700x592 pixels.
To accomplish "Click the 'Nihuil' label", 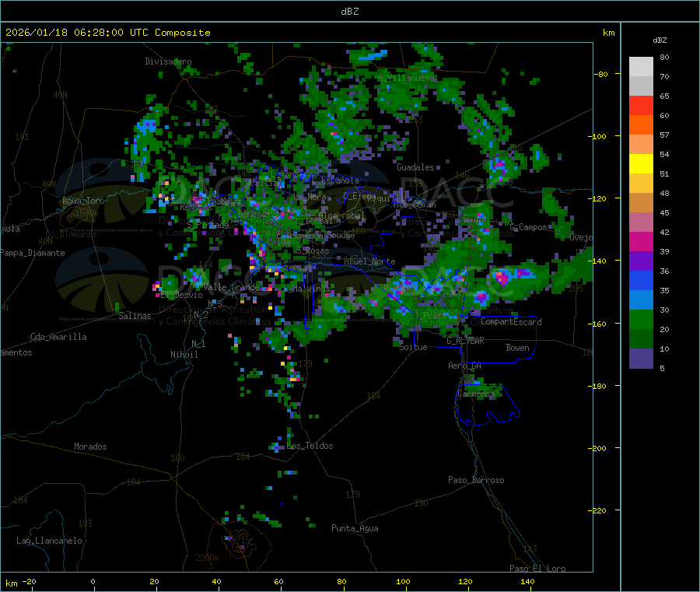I will click(184, 355).
